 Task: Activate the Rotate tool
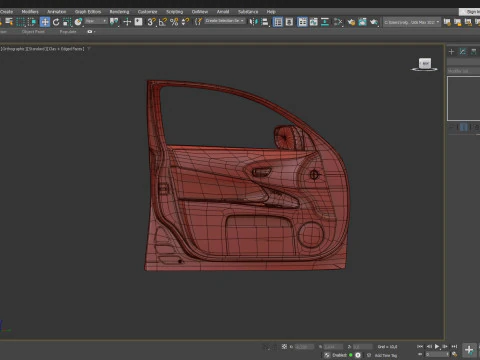point(56,22)
